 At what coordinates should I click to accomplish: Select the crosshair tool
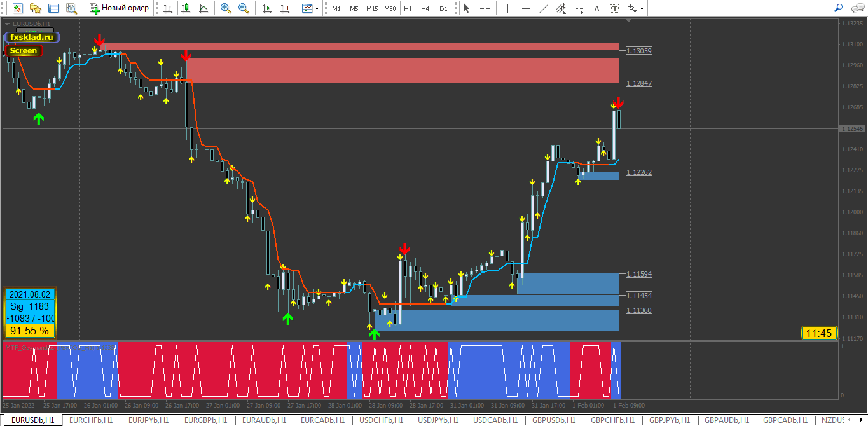(485, 8)
